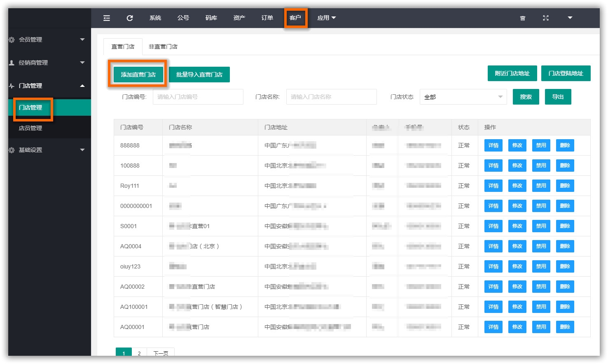Click 删除 for store 0000000001
The width and height of the screenshot is (608, 364).
pos(565,206)
